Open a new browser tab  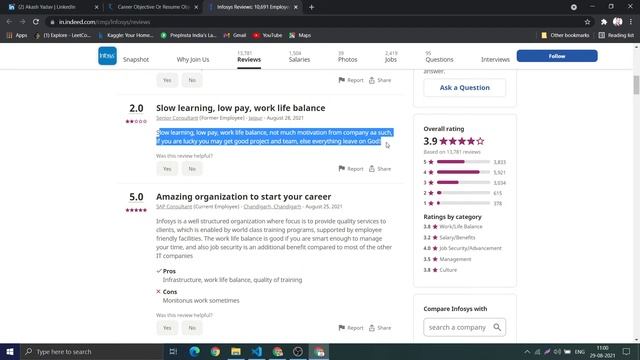[x=311, y=7]
